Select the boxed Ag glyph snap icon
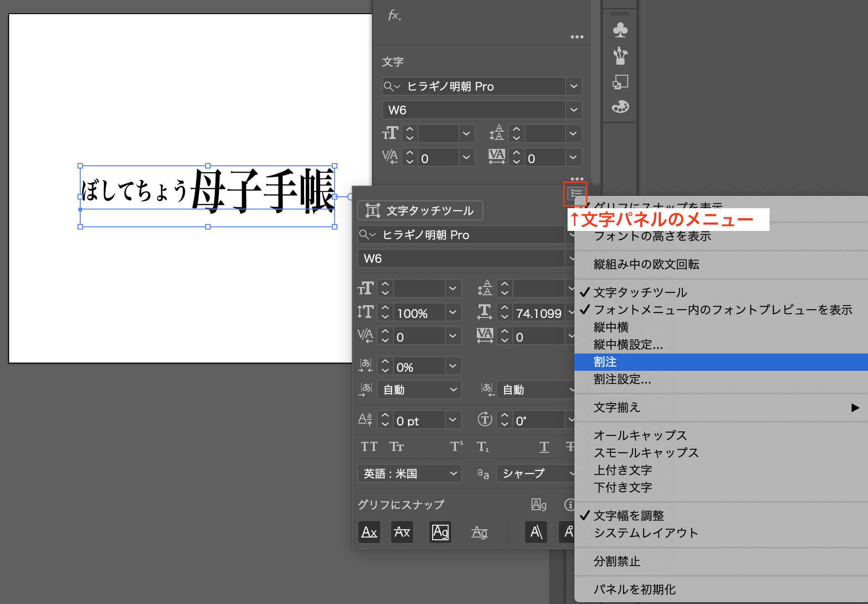Image resolution: width=868 pixels, height=604 pixels. [x=439, y=532]
